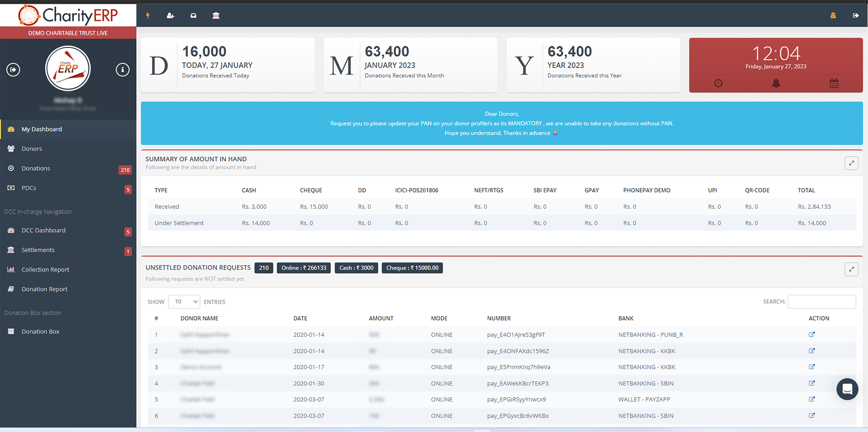
Task: Click the CharityERP profile logo
Action: 68,69
